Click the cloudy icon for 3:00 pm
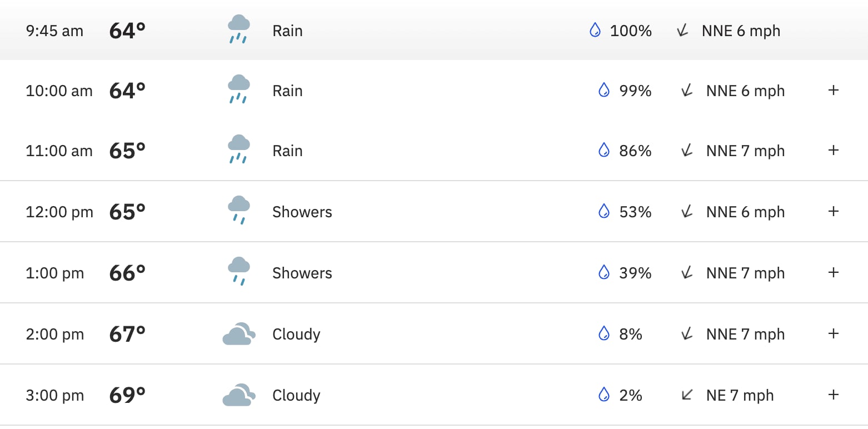Screen dimensions: 868x429 [239, 395]
